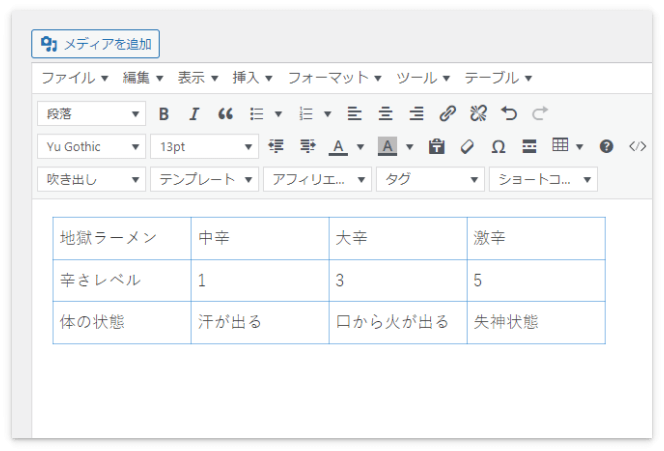This screenshot has height=451, width=664.
Task: Expand text color picker arrow
Action: click(360, 147)
